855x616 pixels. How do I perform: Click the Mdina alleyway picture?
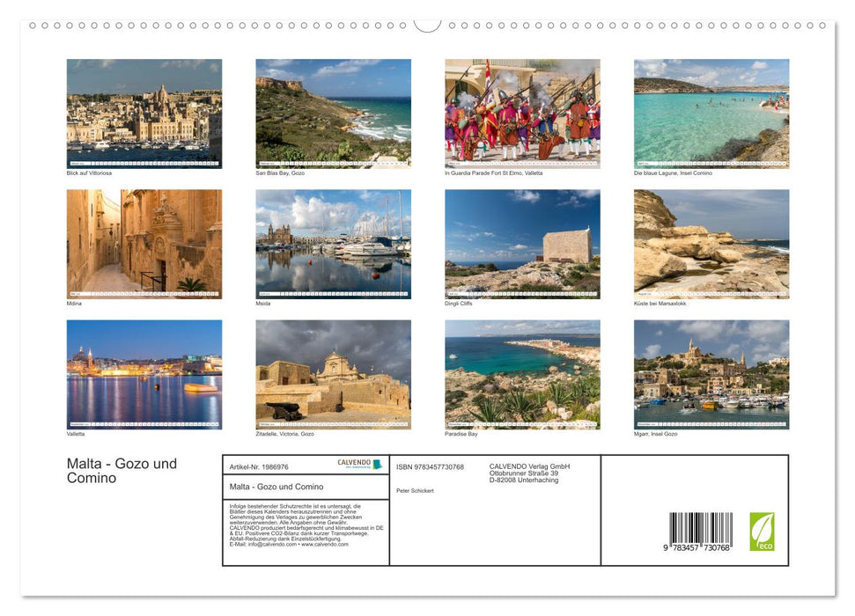click(144, 243)
